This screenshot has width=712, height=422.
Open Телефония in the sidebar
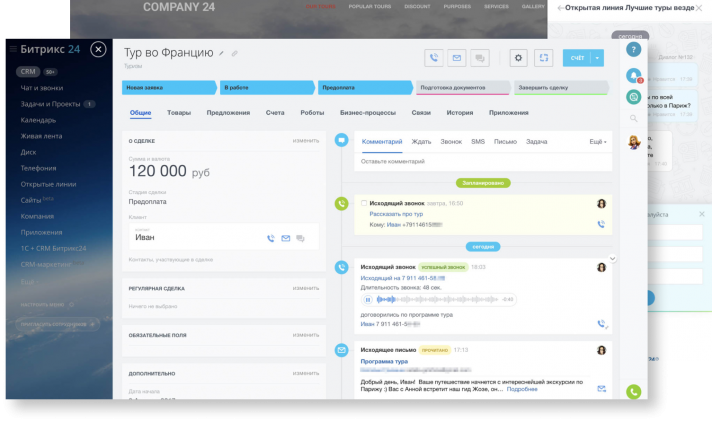click(38, 168)
